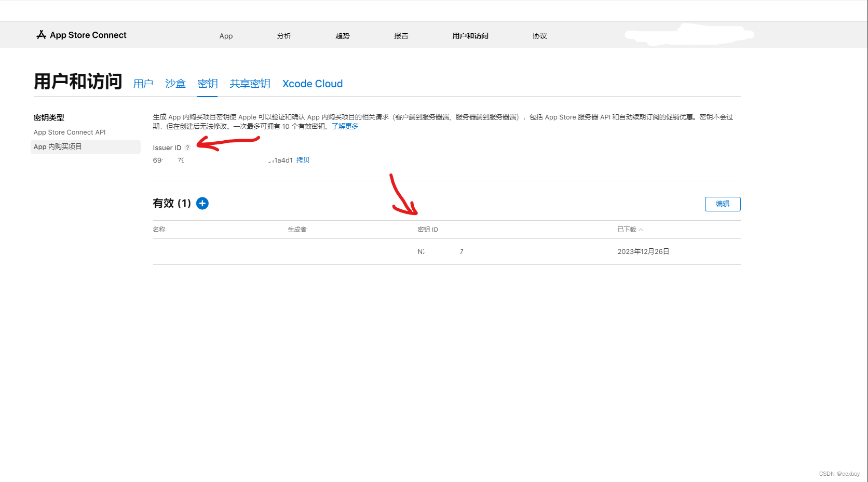Click the 编辑 button
The width and height of the screenshot is (868, 482).
coord(723,204)
